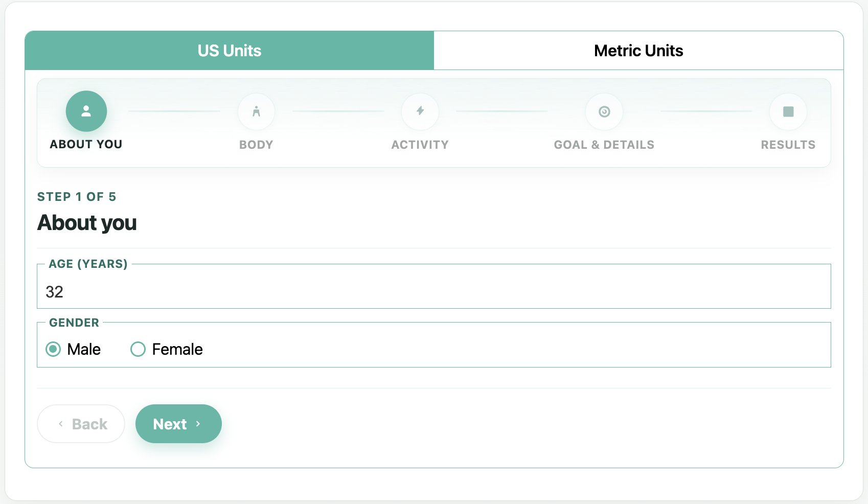Choose the Female radio button
The image size is (868, 504).
(138, 349)
